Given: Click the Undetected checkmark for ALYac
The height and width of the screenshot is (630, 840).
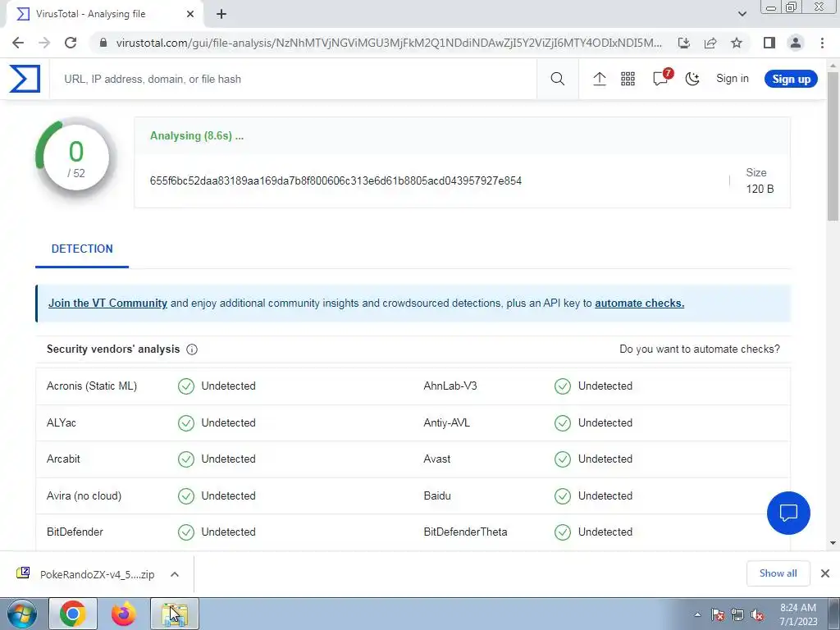Looking at the screenshot, I should click(186, 422).
